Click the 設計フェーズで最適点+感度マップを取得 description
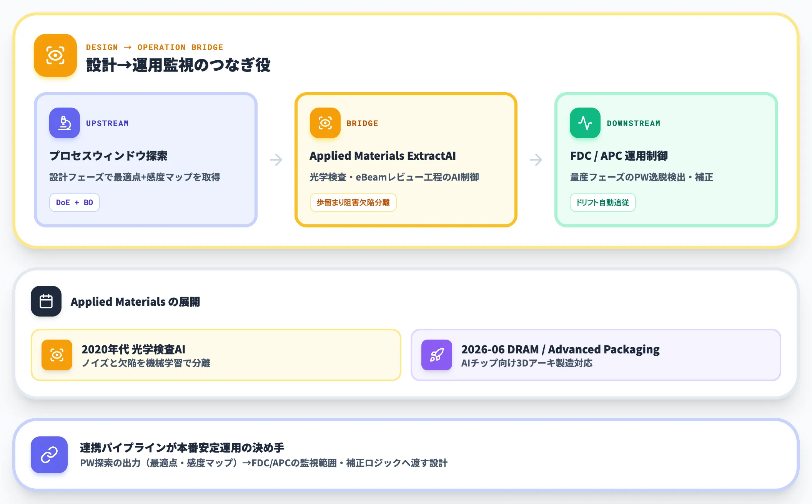812x504 pixels. [x=135, y=177]
